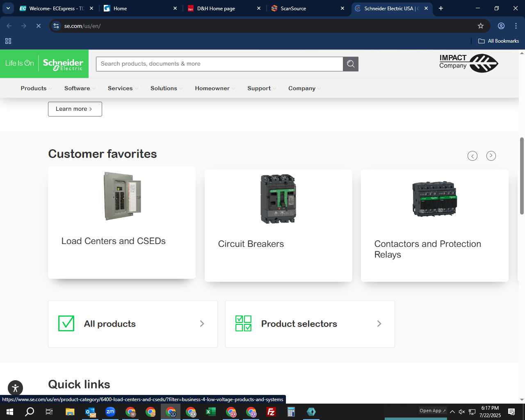Expand the Products menu
The height and width of the screenshot is (420, 525).
pyautogui.click(x=36, y=88)
